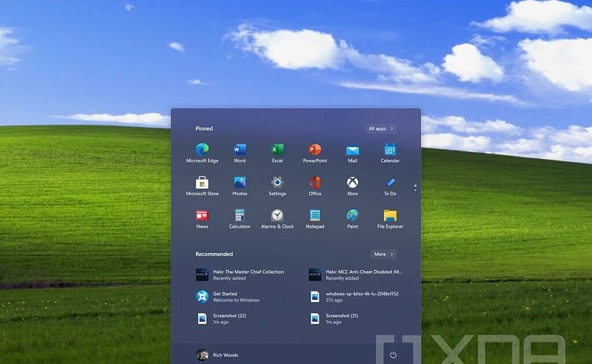Screen dimensions: 592x364
Task: Open Microsoft Edge from pinned apps
Action: coord(202,149)
